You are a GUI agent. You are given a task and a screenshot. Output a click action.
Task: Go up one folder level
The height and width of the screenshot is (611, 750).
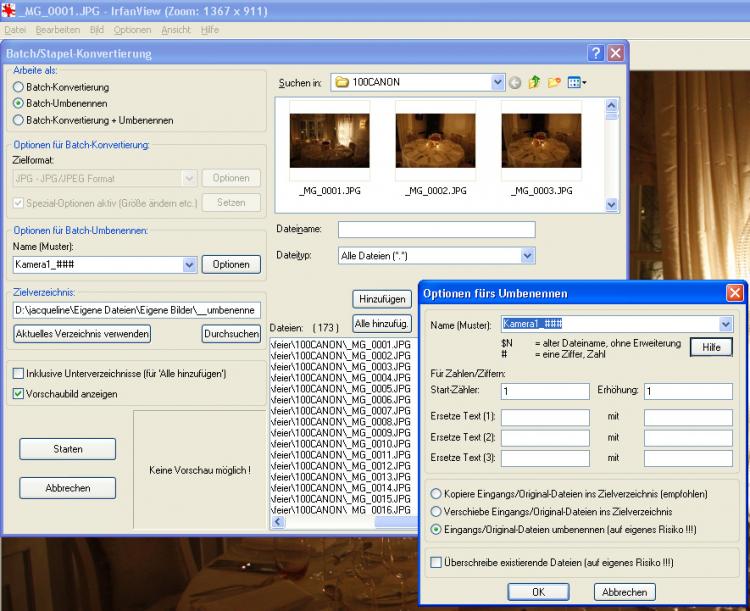[535, 82]
